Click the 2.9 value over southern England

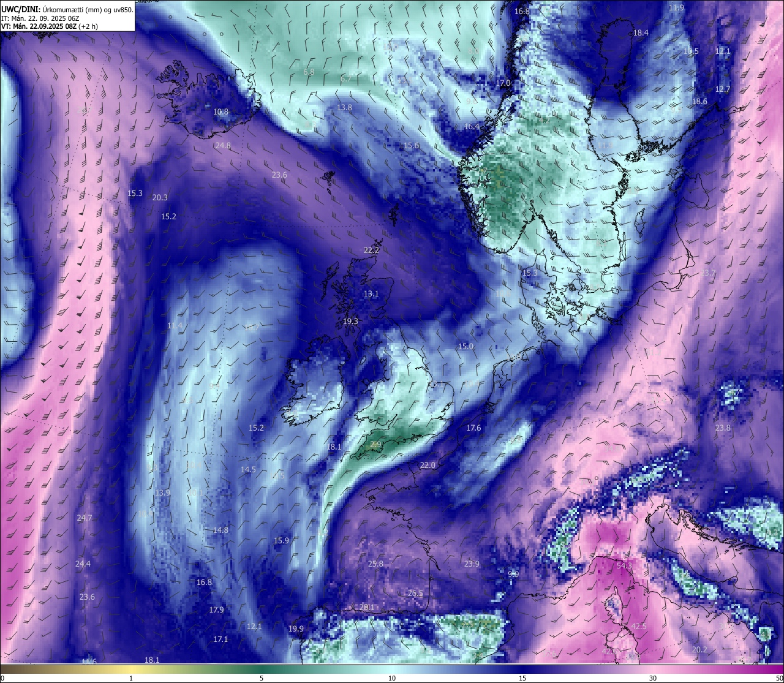point(376,445)
